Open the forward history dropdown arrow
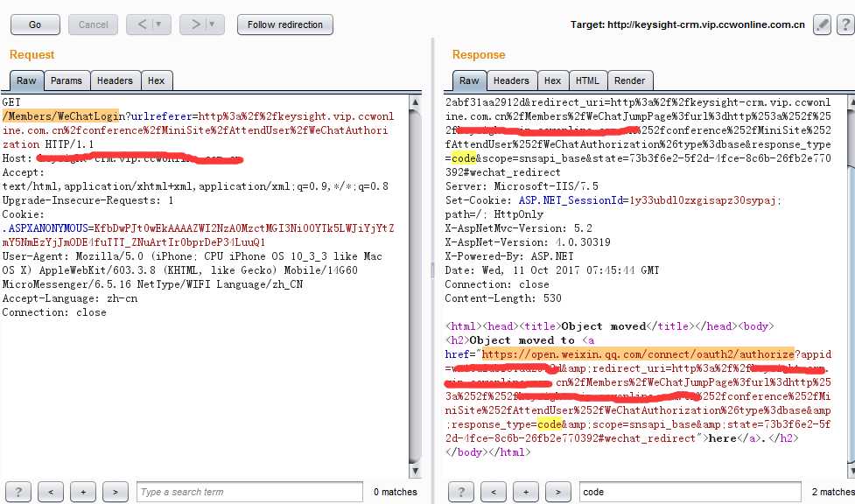 pos(212,24)
